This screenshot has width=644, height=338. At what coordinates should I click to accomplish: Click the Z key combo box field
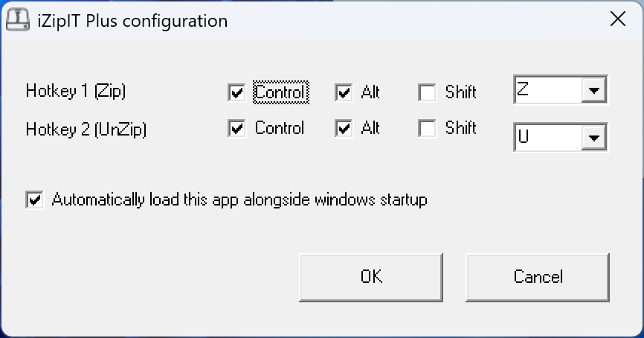pyautogui.click(x=547, y=91)
